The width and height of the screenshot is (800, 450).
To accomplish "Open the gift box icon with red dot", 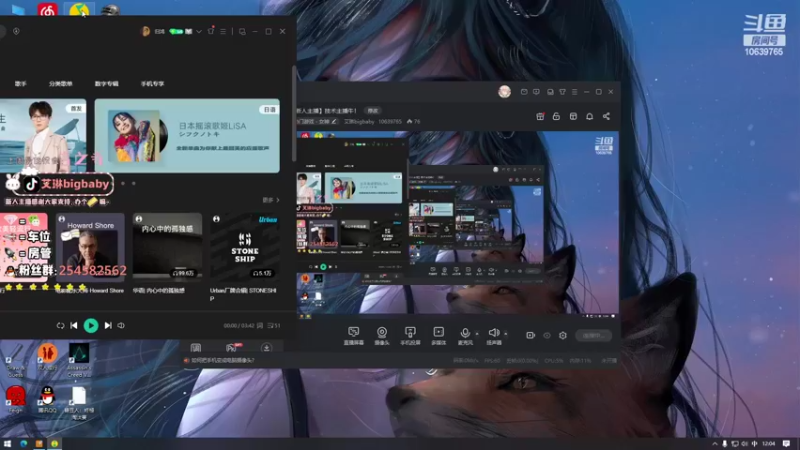I will (540, 116).
